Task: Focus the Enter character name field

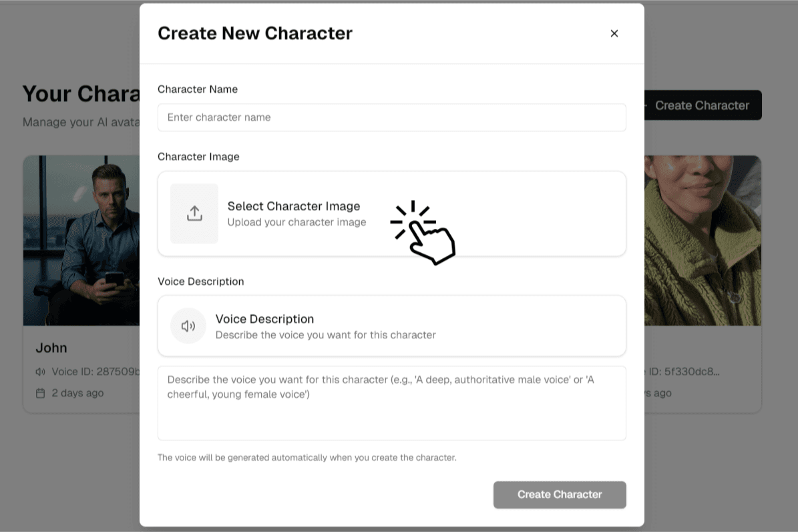Action: click(391, 117)
